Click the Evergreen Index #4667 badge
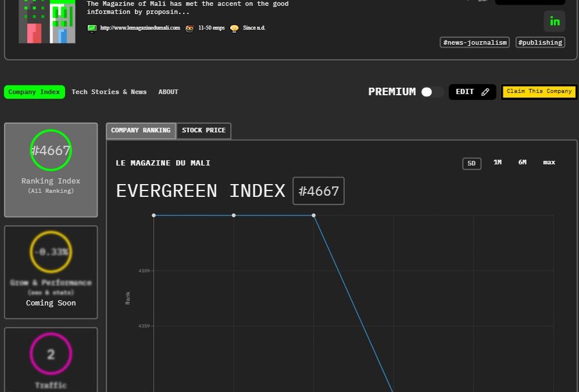This screenshot has height=392, width=579. (x=319, y=191)
